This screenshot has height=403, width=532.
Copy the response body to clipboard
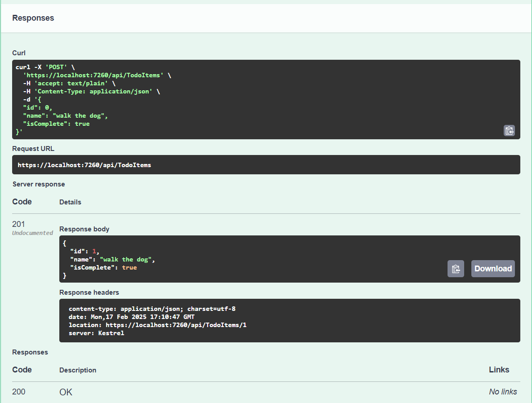[x=456, y=269]
